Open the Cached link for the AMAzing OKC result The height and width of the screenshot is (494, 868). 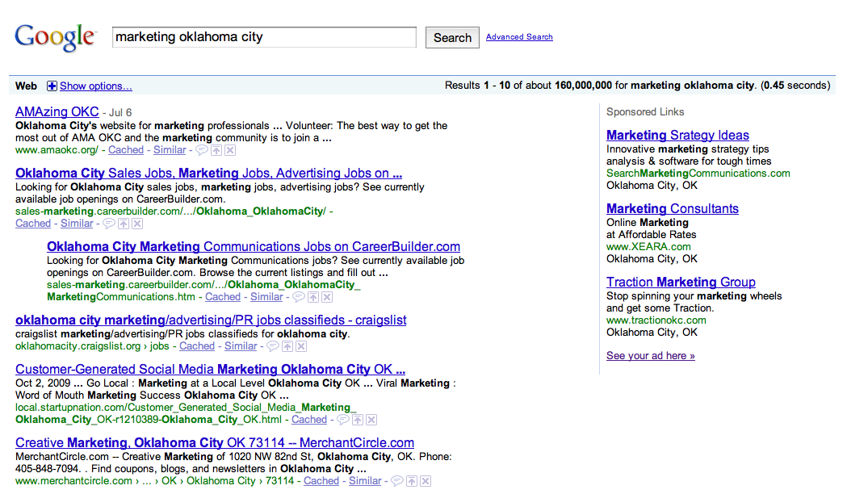pos(126,150)
